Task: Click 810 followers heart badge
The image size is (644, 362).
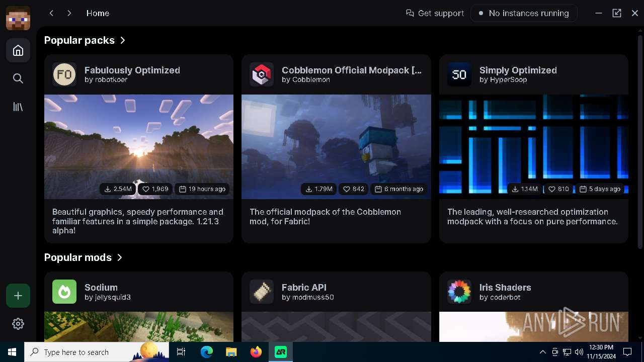Action: pos(558,189)
